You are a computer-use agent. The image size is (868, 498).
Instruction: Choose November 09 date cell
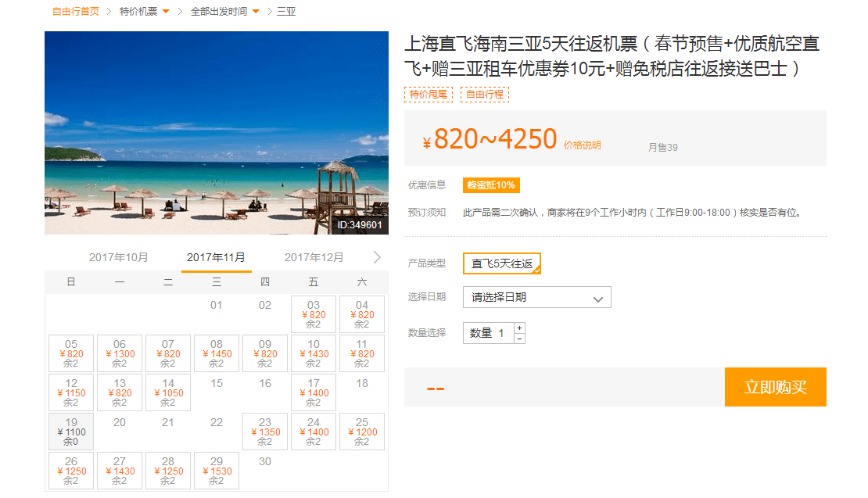point(265,353)
